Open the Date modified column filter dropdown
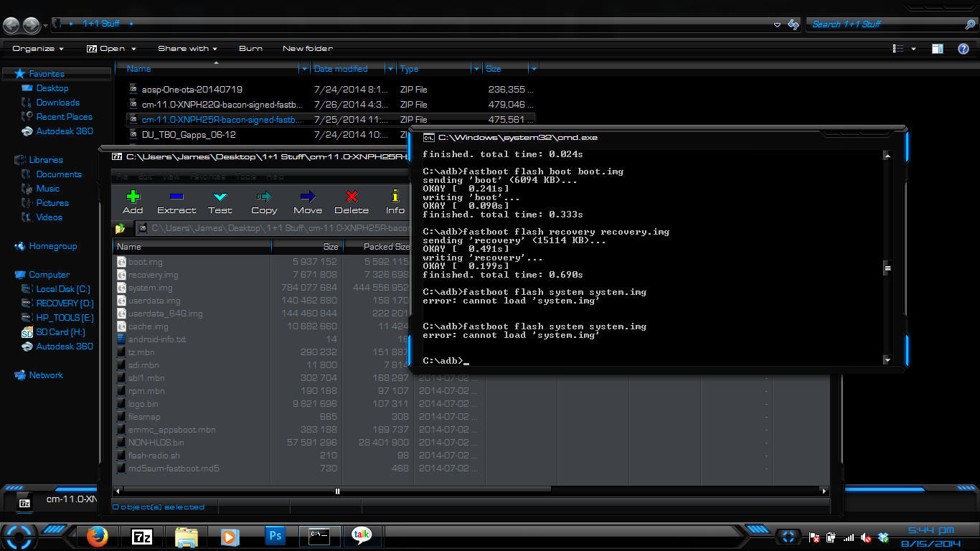 [x=390, y=69]
